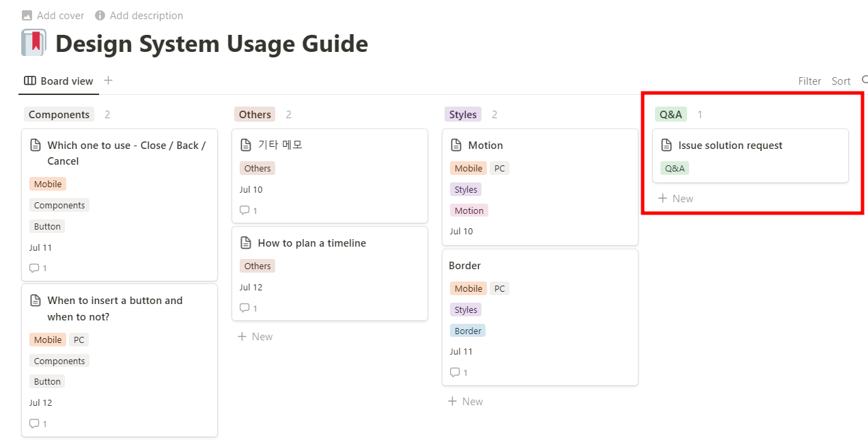Click the page icon on When to insert a button
The image size is (868, 440).
pos(36,301)
